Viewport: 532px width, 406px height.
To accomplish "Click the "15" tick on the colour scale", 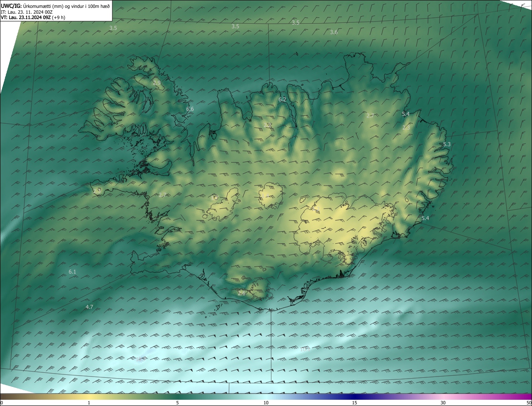I will (x=355, y=403).
